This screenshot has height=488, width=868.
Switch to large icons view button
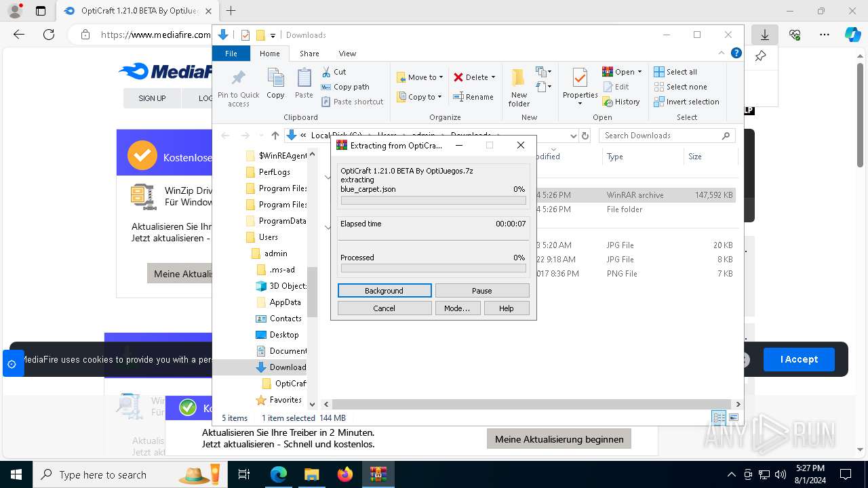coord(733,418)
